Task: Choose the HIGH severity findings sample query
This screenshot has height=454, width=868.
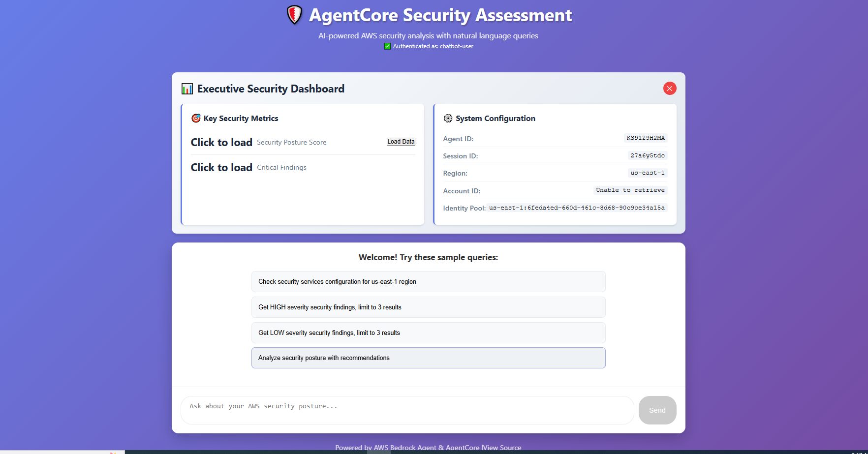Action: coord(429,307)
